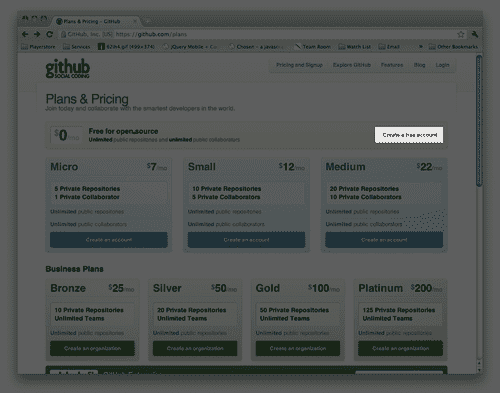Click the Platinum plan $200 price
The width and height of the screenshot is (500, 393).
coord(426,288)
